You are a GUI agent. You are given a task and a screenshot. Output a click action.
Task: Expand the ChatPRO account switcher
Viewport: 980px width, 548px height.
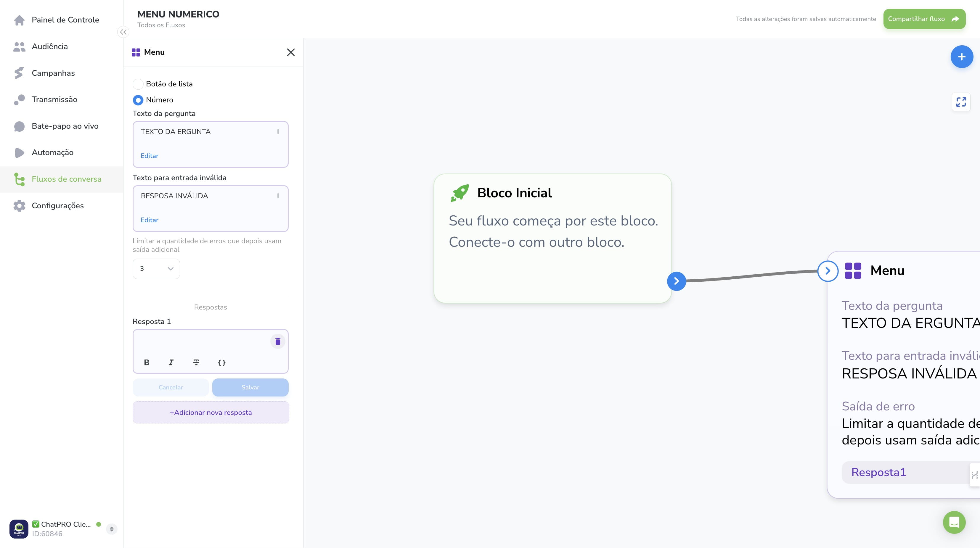[111, 528]
